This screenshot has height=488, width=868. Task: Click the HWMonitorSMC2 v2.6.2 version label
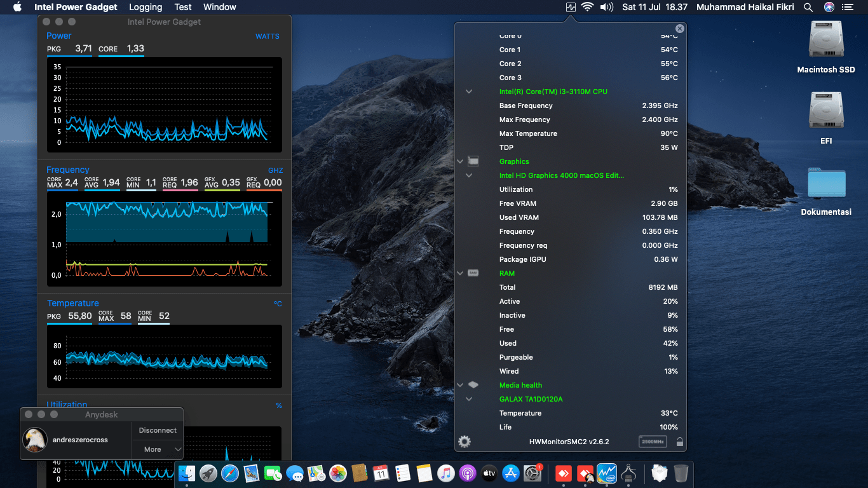[569, 442]
